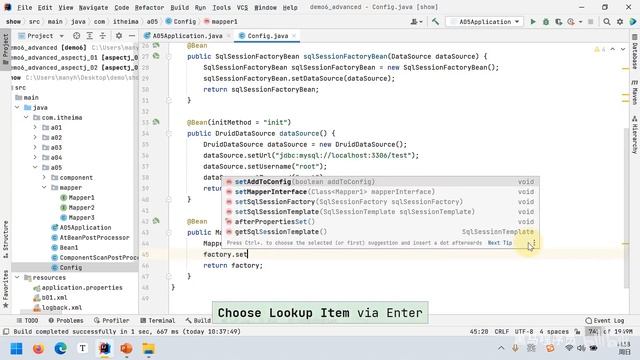Select opened file target icon in Project panel
Image resolution: width=640 pixels, height=360 pixels.
pyautogui.click(x=76, y=36)
